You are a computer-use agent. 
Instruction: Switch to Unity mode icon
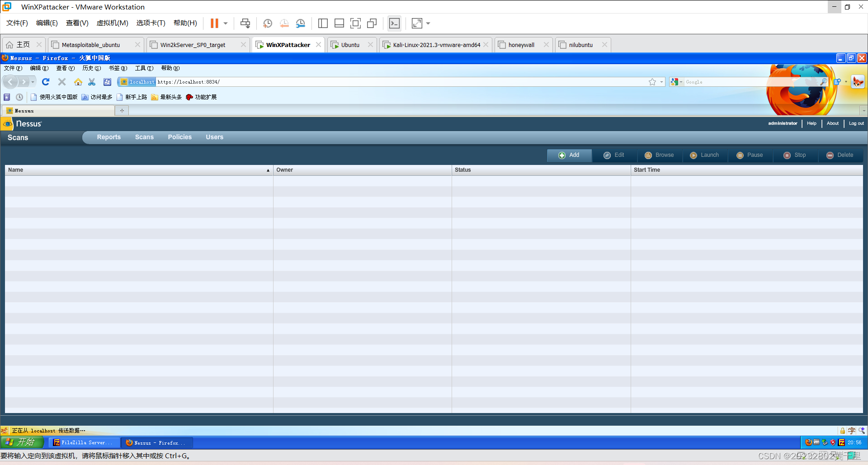pos(372,23)
